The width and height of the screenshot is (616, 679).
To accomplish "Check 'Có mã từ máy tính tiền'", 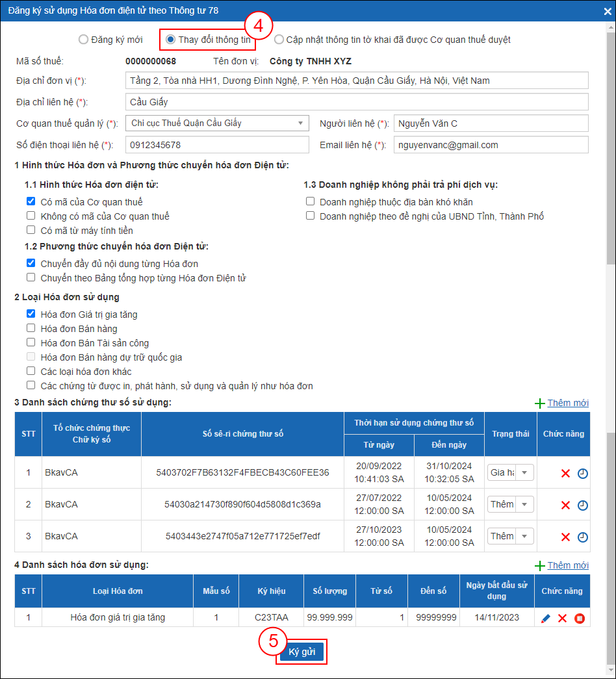I will click(31, 229).
